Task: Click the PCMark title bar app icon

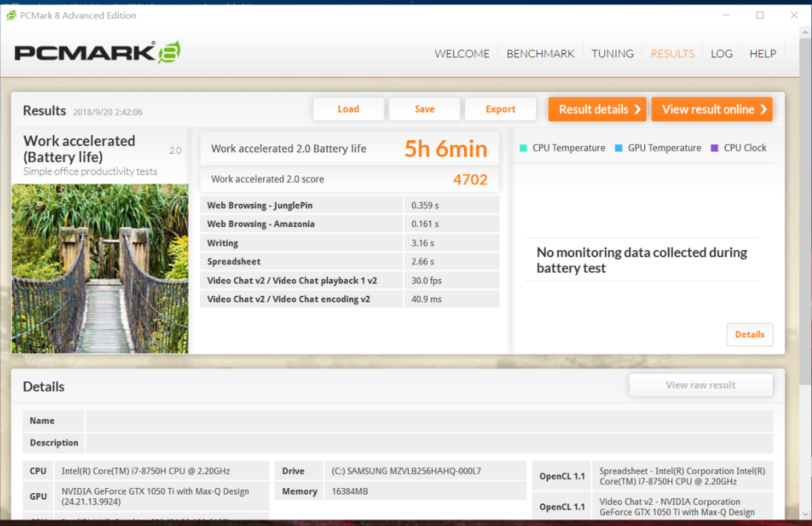Action: (12, 15)
